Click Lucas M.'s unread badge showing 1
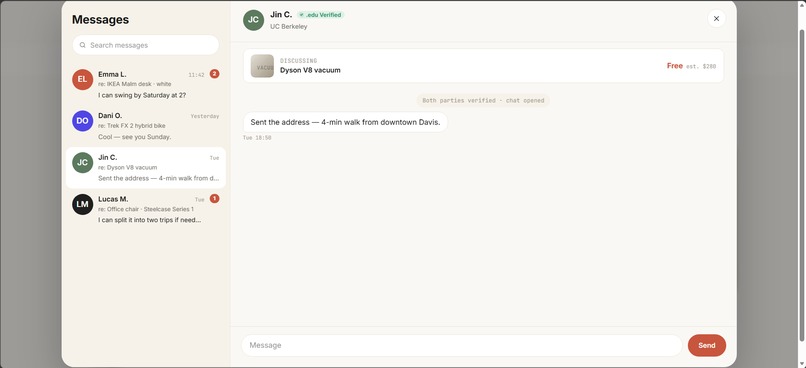The width and height of the screenshot is (806, 368). coord(214,198)
